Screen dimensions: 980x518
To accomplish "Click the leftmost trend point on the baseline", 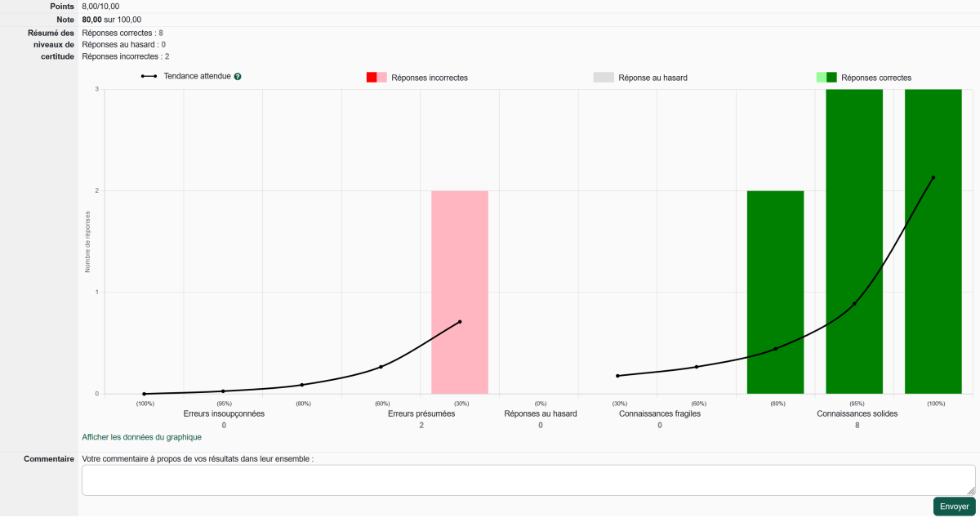I will [x=145, y=394].
